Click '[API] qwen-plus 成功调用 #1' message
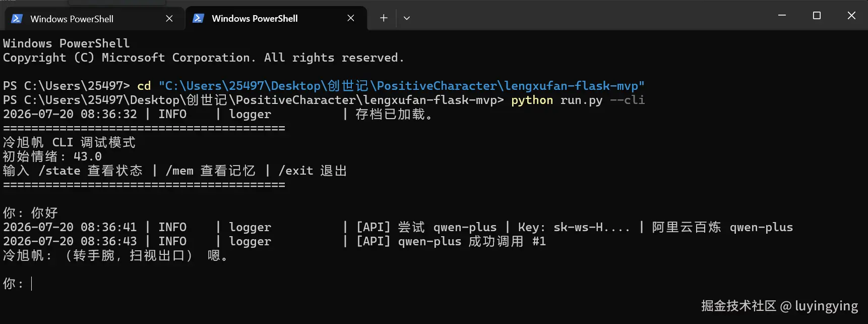This screenshot has height=324, width=868. (x=451, y=241)
